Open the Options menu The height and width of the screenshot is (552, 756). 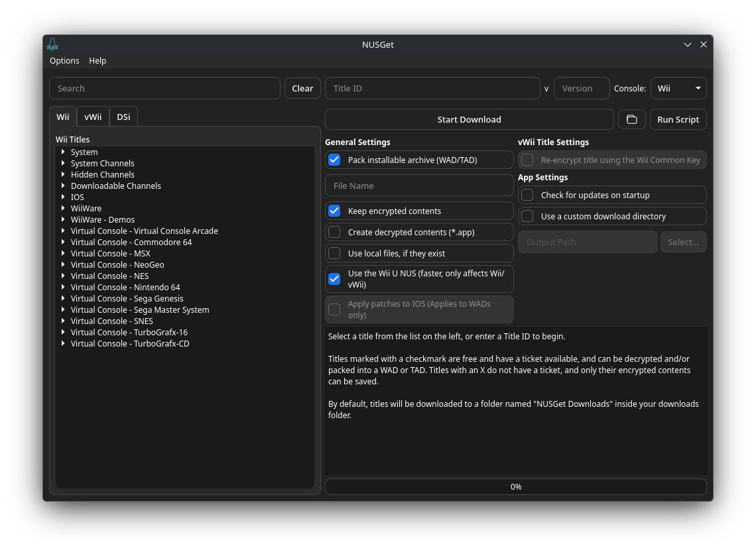pos(64,60)
